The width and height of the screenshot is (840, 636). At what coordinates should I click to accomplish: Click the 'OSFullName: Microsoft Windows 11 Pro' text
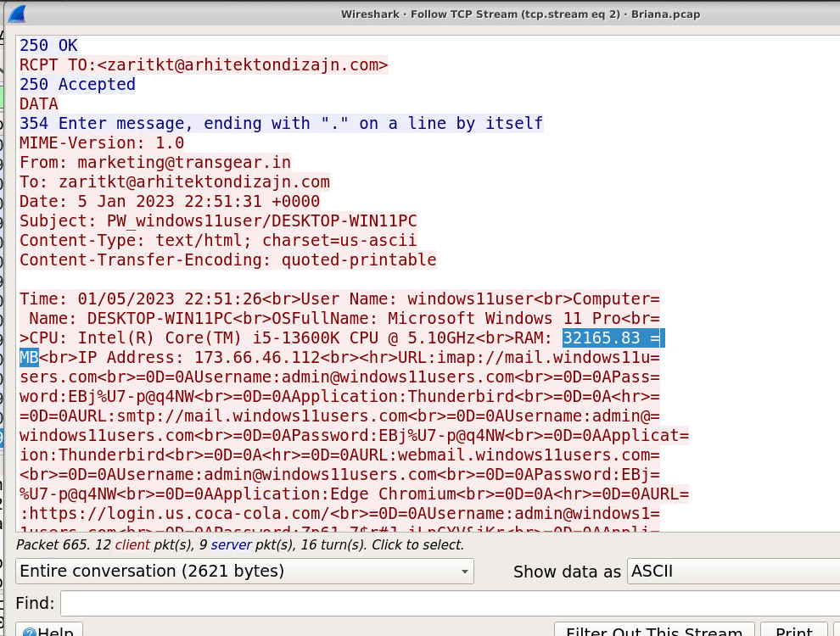point(446,319)
